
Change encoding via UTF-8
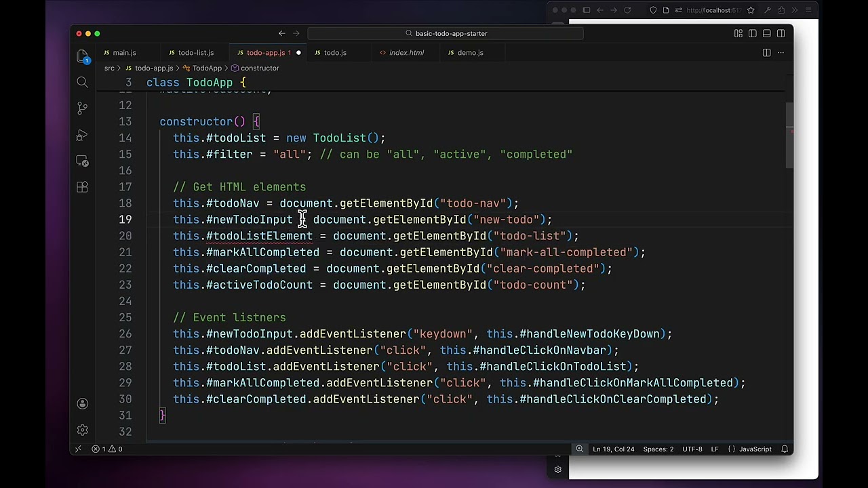(692, 449)
